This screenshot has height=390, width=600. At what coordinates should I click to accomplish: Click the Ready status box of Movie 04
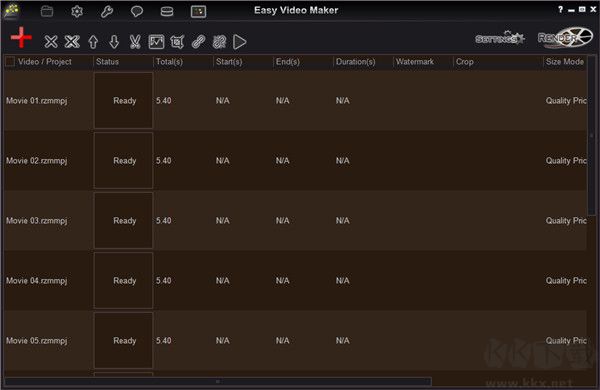click(x=124, y=281)
